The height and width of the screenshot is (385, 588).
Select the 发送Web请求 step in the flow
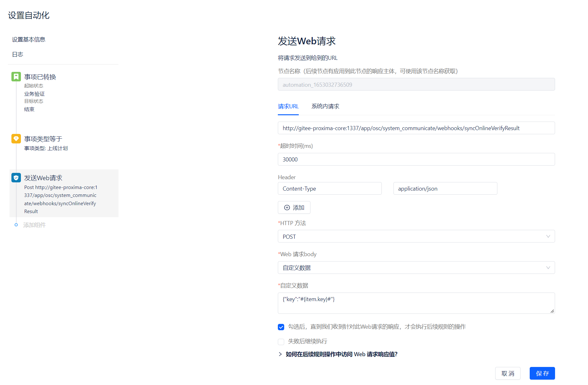pyautogui.click(x=64, y=193)
